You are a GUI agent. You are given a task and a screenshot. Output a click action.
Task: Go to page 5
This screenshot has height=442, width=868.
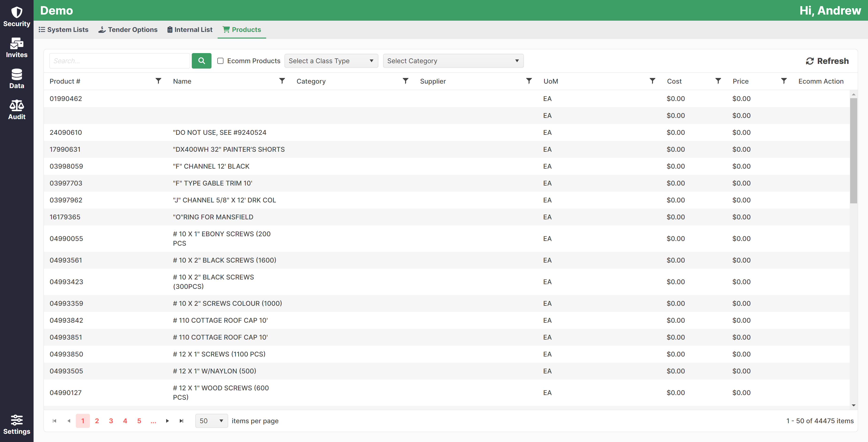[139, 421]
